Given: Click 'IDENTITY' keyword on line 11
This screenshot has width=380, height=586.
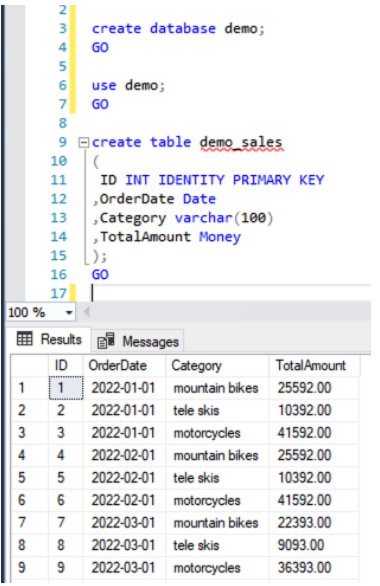Looking at the screenshot, I should coord(191,180).
